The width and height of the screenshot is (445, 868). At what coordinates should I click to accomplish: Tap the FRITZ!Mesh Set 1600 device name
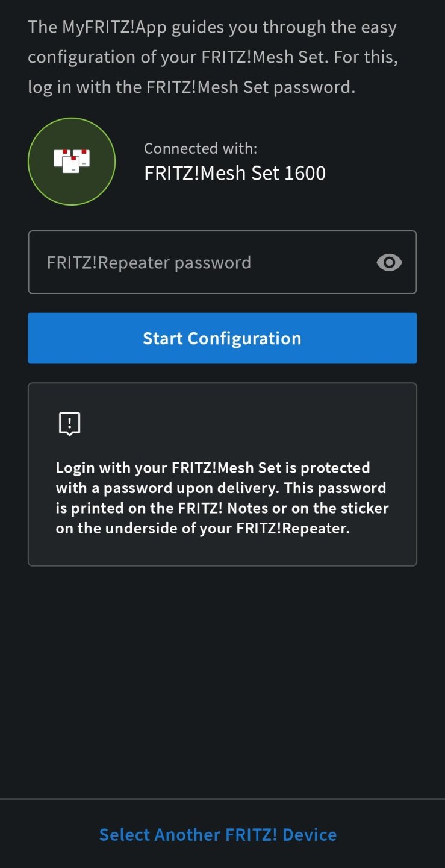(235, 174)
